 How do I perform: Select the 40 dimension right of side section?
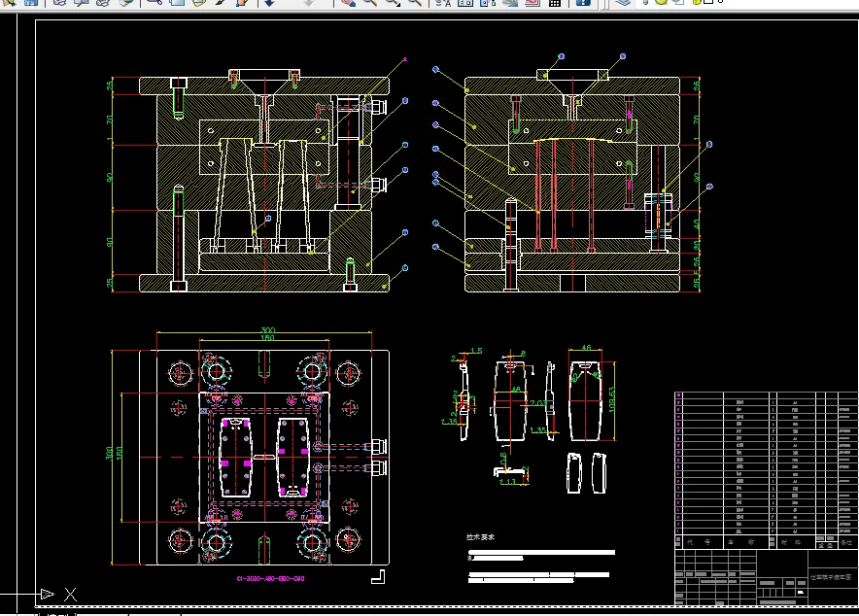(x=697, y=224)
